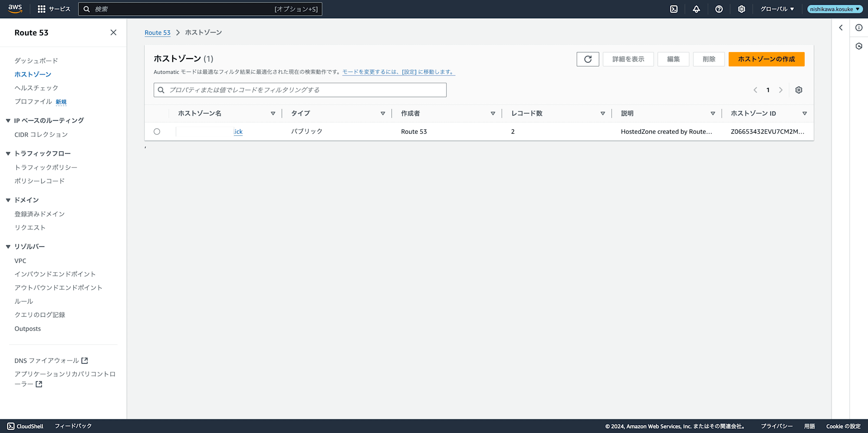Open the グローバル region dropdown
The image size is (868, 433).
(x=777, y=9)
